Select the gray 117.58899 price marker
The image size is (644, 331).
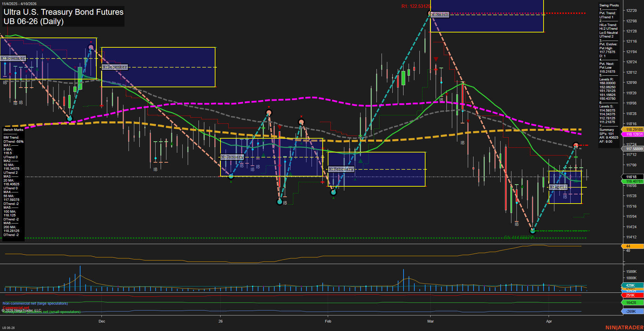click(x=632, y=149)
